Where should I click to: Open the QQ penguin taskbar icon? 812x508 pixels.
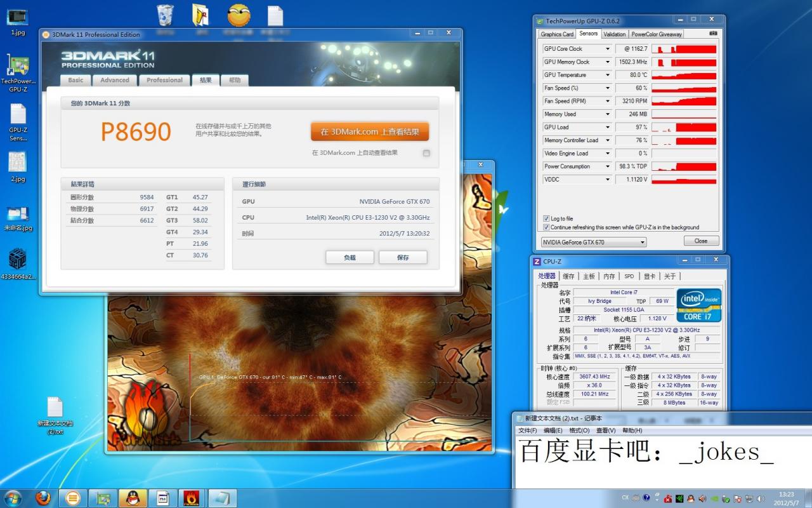point(133,498)
